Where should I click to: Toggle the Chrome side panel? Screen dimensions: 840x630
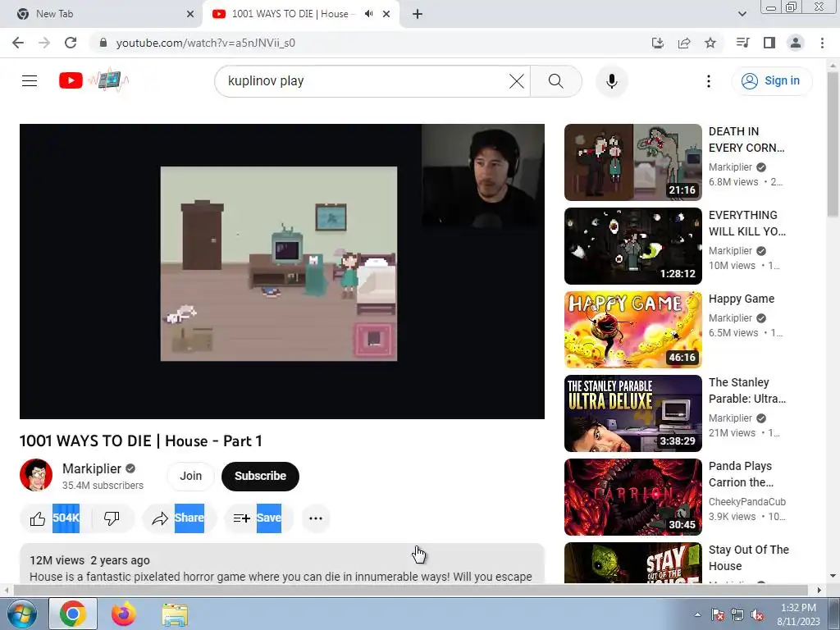[x=769, y=43]
